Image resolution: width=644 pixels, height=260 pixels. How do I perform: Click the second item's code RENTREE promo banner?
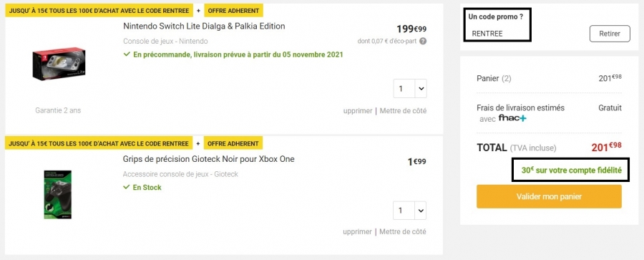point(99,143)
